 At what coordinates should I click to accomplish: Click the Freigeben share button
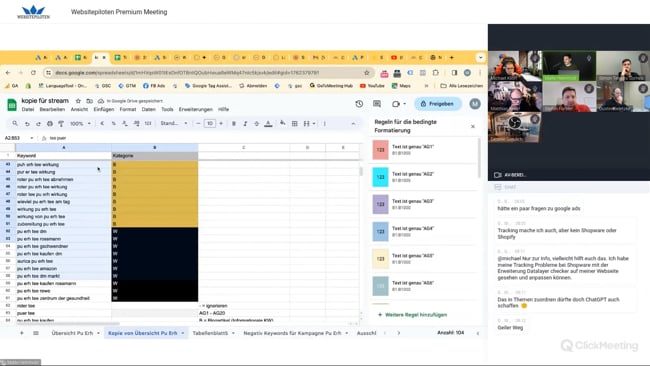coord(438,104)
